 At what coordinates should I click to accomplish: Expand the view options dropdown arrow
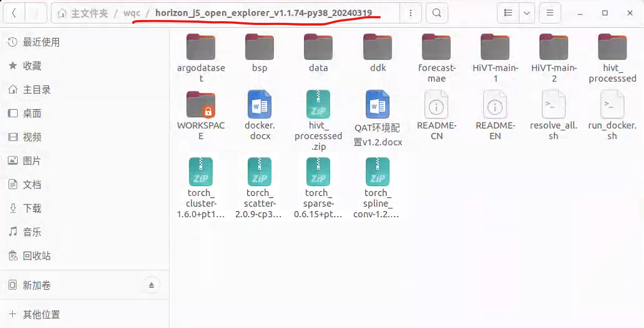tap(527, 13)
